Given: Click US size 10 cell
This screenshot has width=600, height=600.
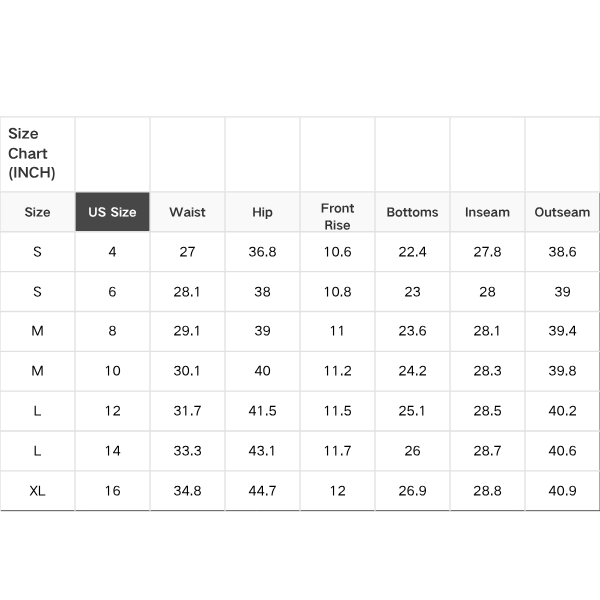Looking at the screenshot, I should point(112,371).
